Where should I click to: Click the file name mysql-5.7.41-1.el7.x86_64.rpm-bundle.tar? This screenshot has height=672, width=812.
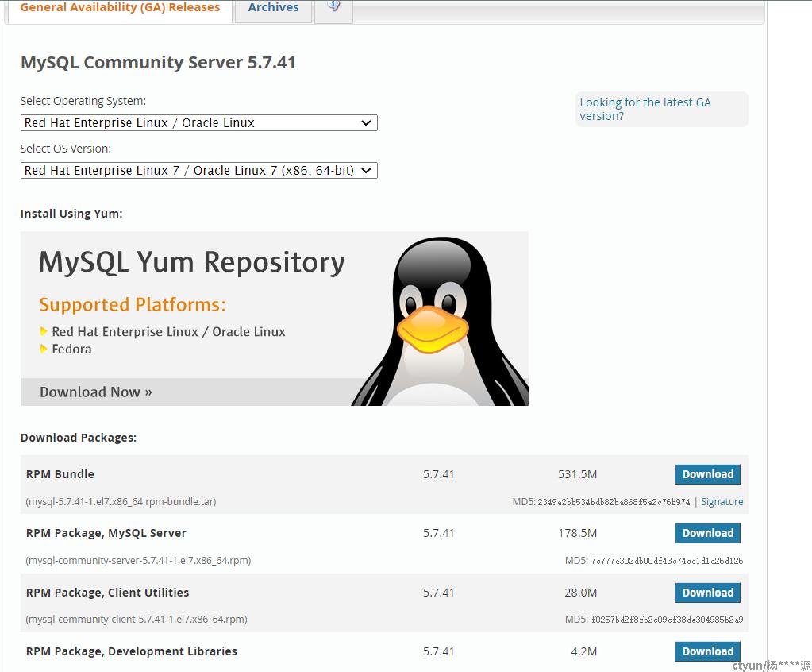pyautogui.click(x=121, y=501)
